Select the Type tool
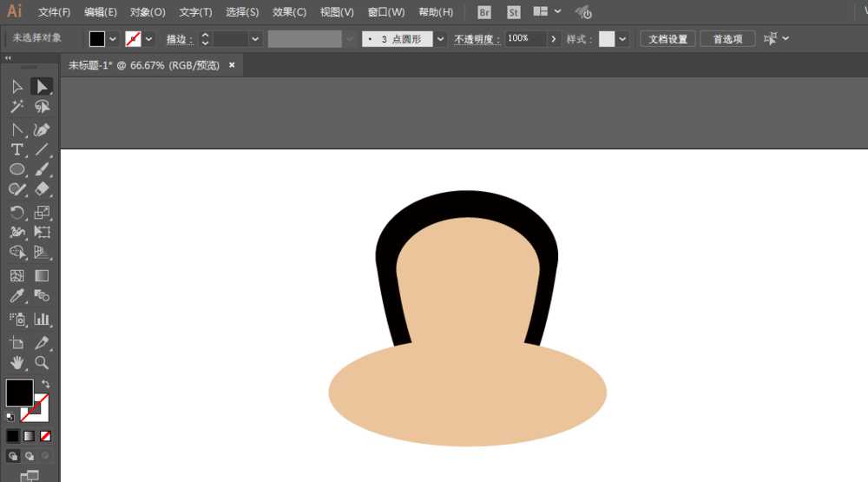The image size is (868, 482). [16, 149]
